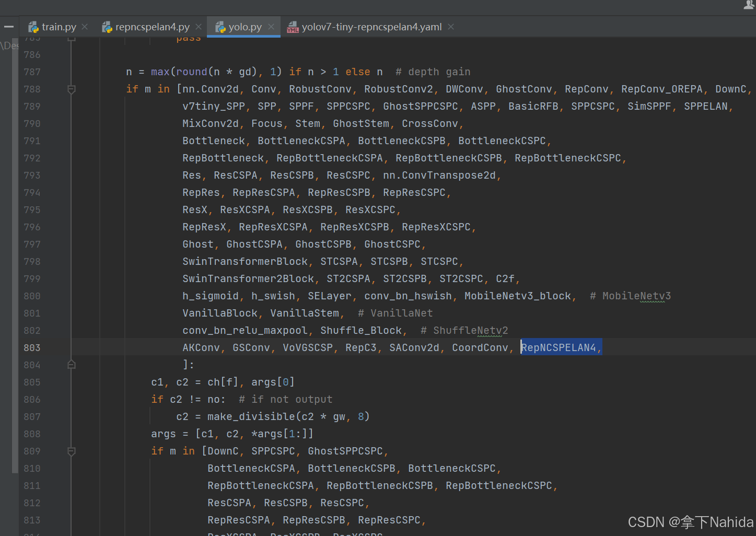
Task: Click the '# ShuffleNetv2' comment
Action: coord(464,331)
